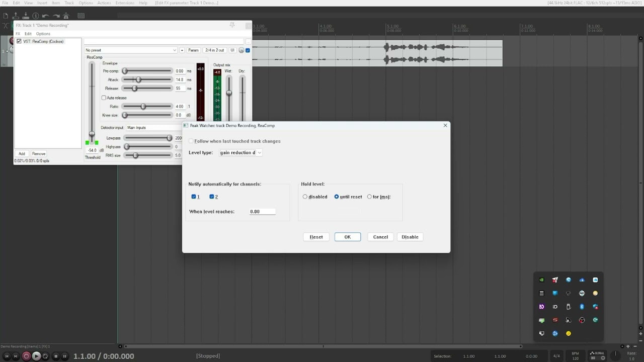644x362 pixels.
Task: Click Remove button in FX window
Action: (x=39, y=154)
